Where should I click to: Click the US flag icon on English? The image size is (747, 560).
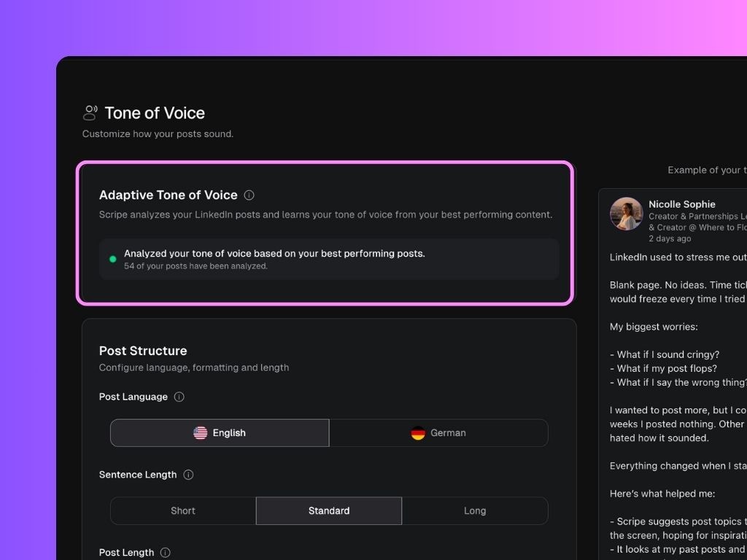(201, 433)
